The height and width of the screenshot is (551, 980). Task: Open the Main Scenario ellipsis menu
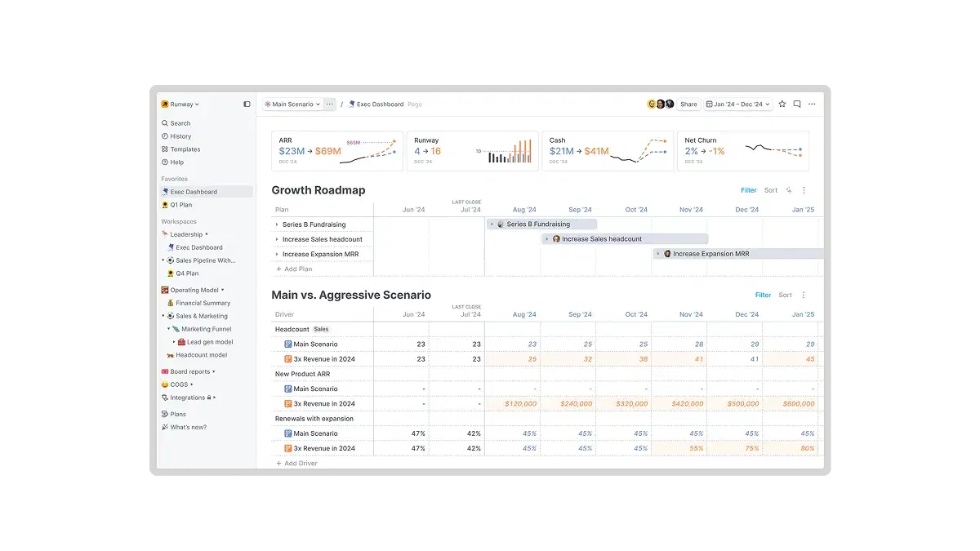click(x=329, y=104)
